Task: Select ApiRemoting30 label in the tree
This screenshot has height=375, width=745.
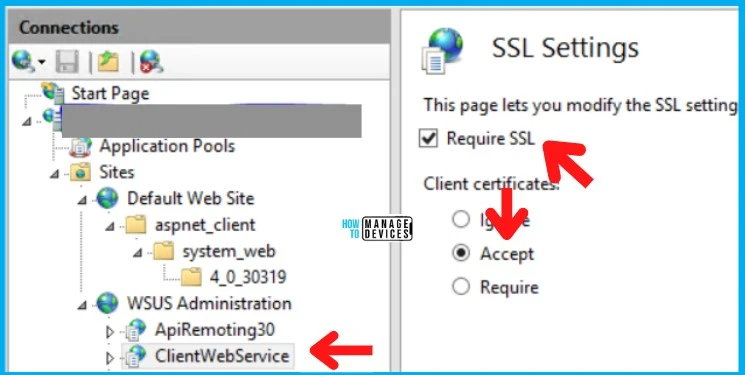Action: (x=215, y=329)
